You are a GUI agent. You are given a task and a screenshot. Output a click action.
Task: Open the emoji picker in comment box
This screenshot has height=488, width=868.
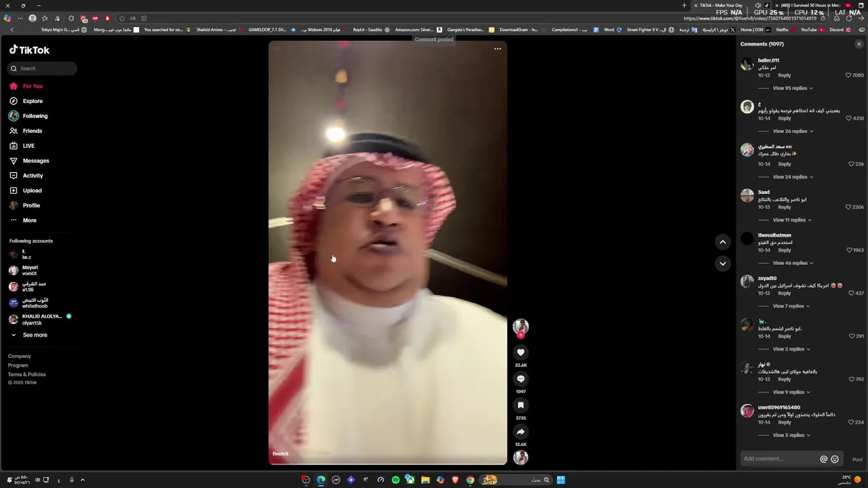coord(835,459)
